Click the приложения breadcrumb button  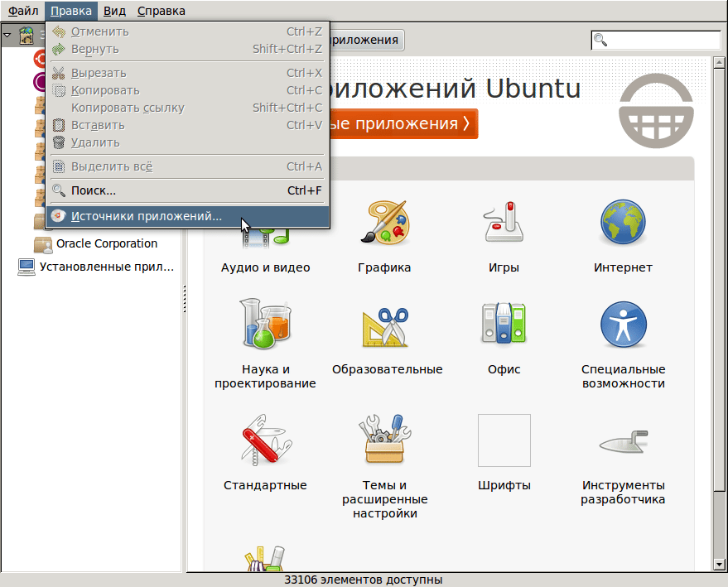click(x=367, y=40)
